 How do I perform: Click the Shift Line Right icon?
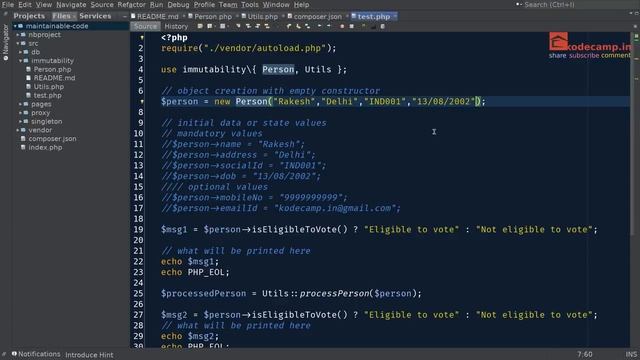pos(329,26)
